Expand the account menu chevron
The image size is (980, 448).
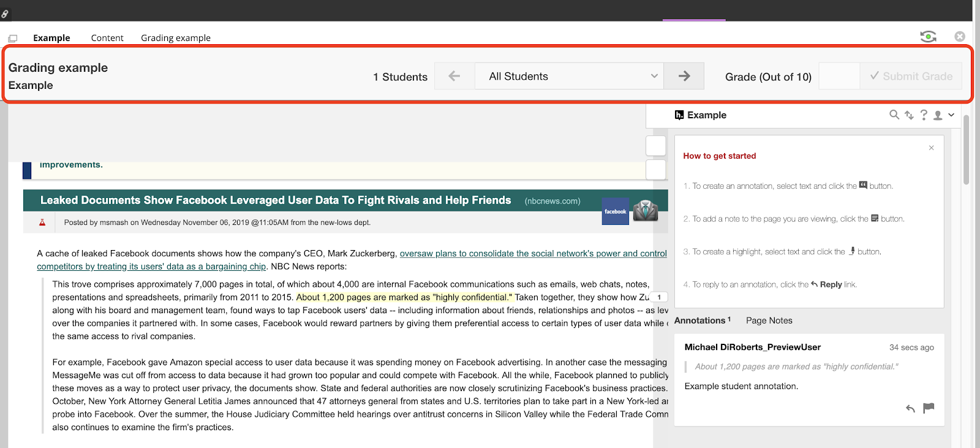(951, 115)
